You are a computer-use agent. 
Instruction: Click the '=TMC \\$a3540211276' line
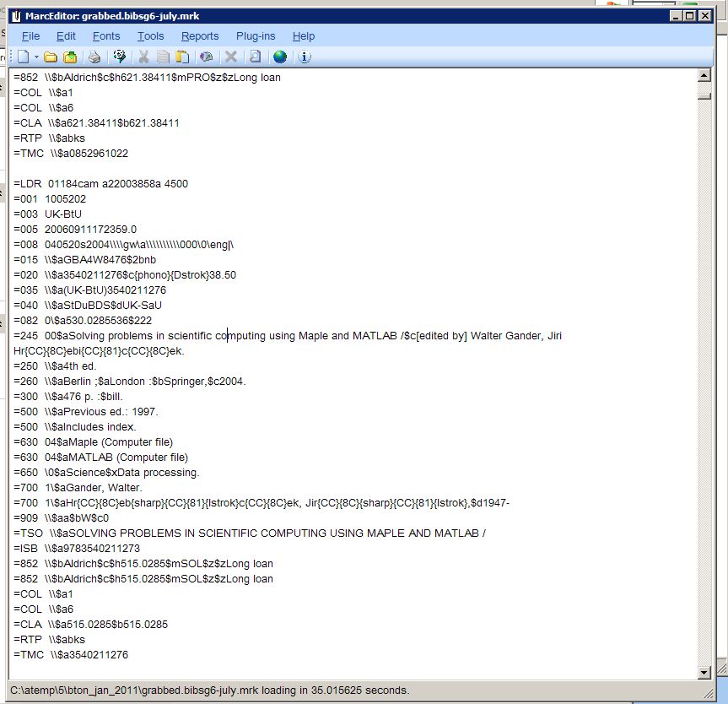pos(71,655)
